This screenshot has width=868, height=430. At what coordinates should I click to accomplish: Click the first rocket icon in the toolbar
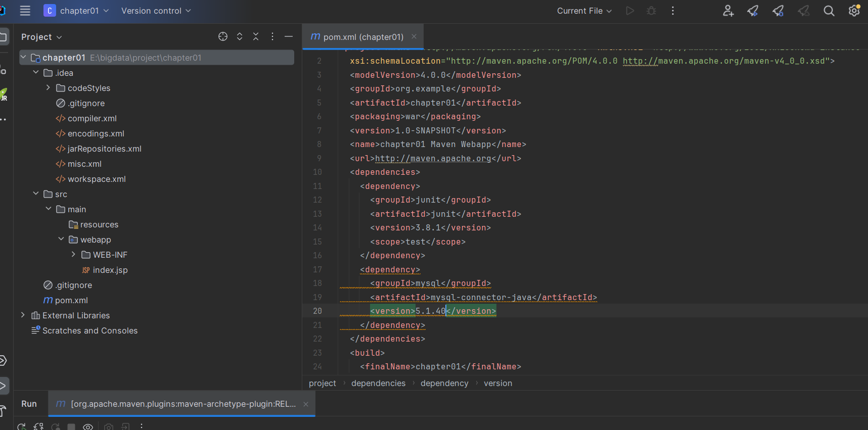(753, 11)
